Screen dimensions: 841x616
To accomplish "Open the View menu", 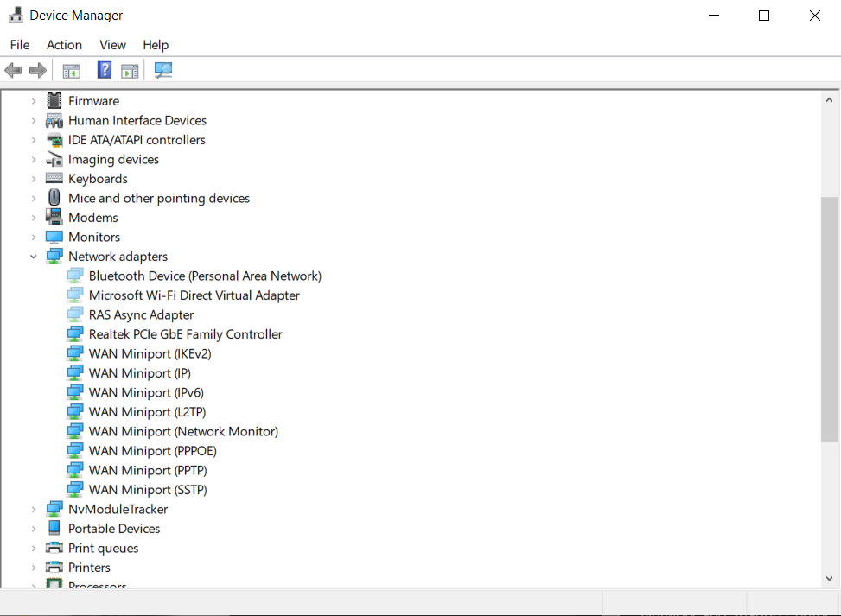I will pos(112,45).
